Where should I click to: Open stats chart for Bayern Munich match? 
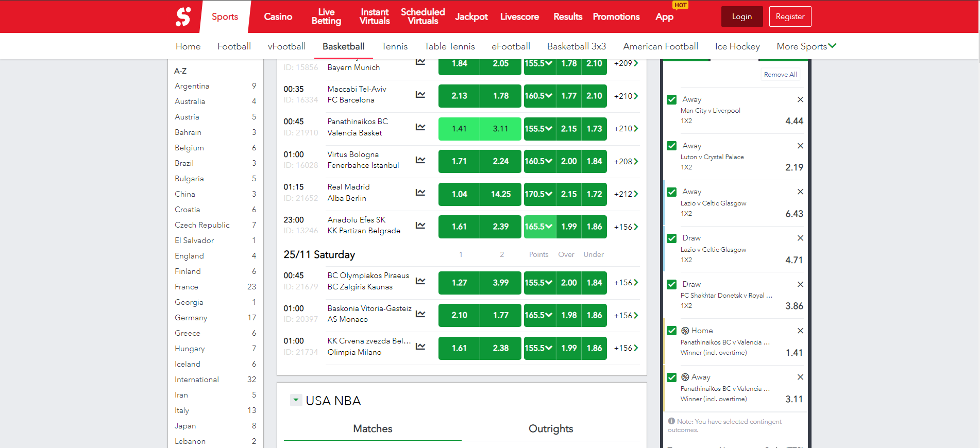coord(420,62)
